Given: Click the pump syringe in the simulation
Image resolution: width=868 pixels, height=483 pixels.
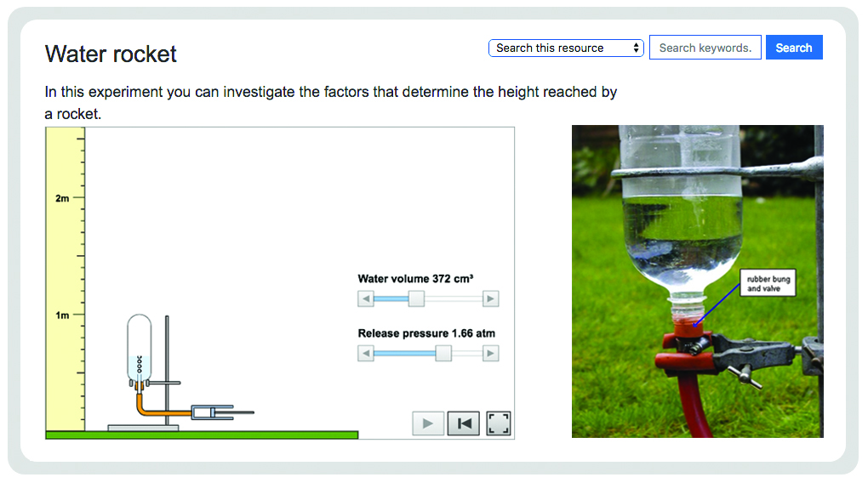Looking at the screenshot, I should click(223, 412).
